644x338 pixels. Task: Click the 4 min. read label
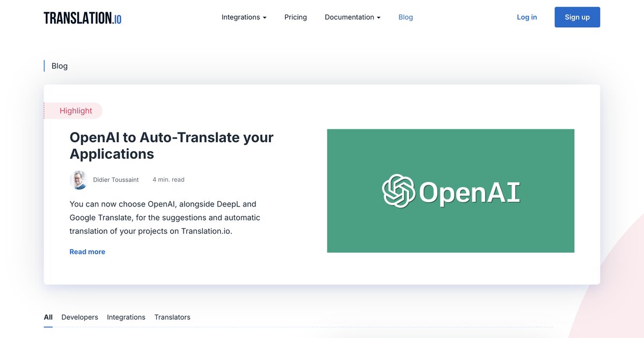168,179
